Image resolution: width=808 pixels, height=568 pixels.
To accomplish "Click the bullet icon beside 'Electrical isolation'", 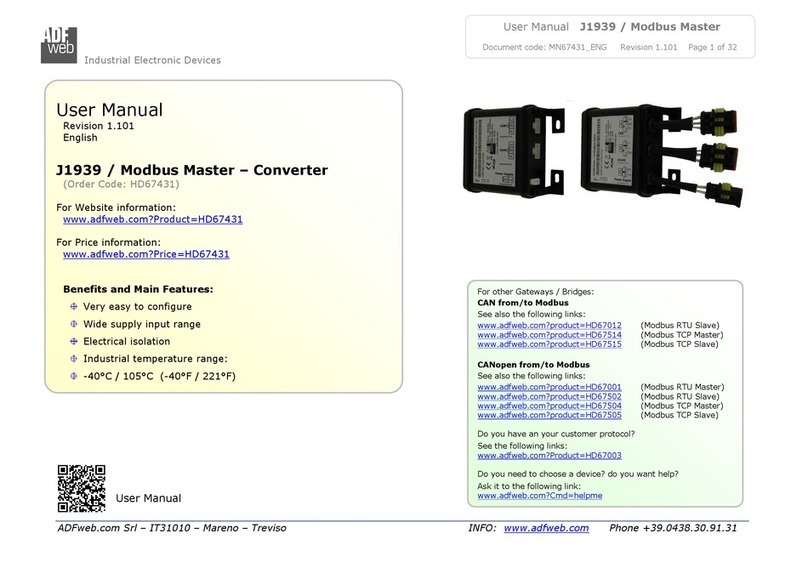I will pos(74,341).
